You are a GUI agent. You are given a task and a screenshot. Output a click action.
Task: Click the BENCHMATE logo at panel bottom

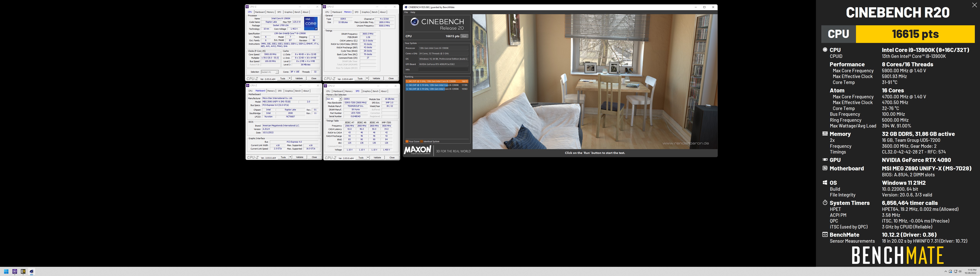[898, 255]
